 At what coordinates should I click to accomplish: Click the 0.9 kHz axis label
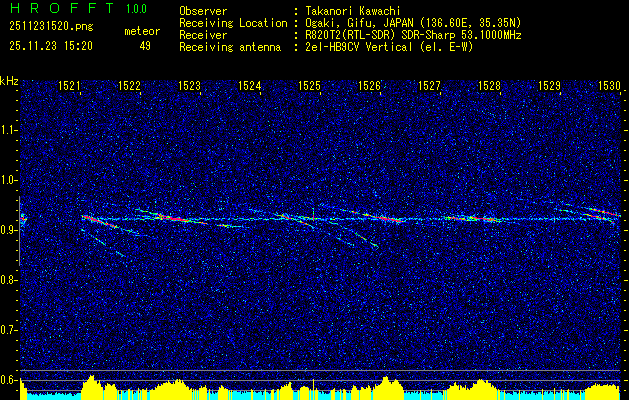point(9,230)
